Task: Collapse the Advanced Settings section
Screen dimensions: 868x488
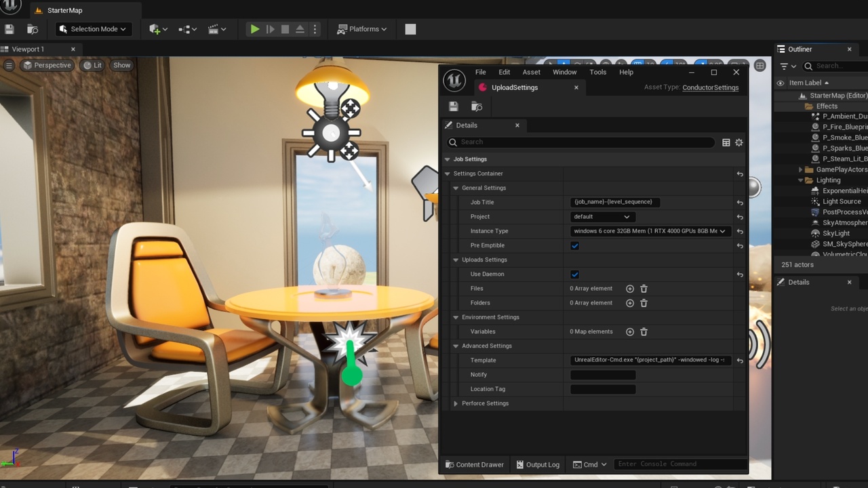Action: coord(456,346)
